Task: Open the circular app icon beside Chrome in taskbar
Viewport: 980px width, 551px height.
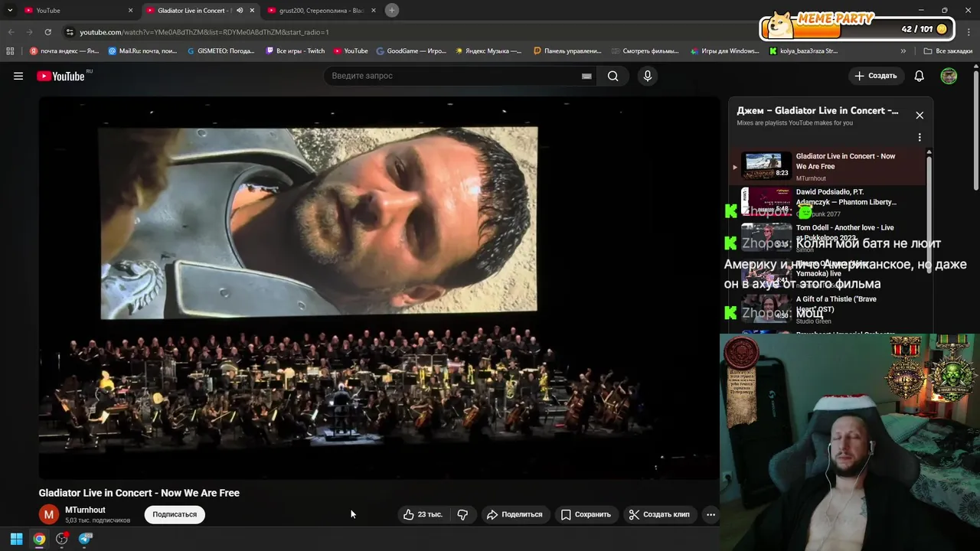Action: click(62, 539)
